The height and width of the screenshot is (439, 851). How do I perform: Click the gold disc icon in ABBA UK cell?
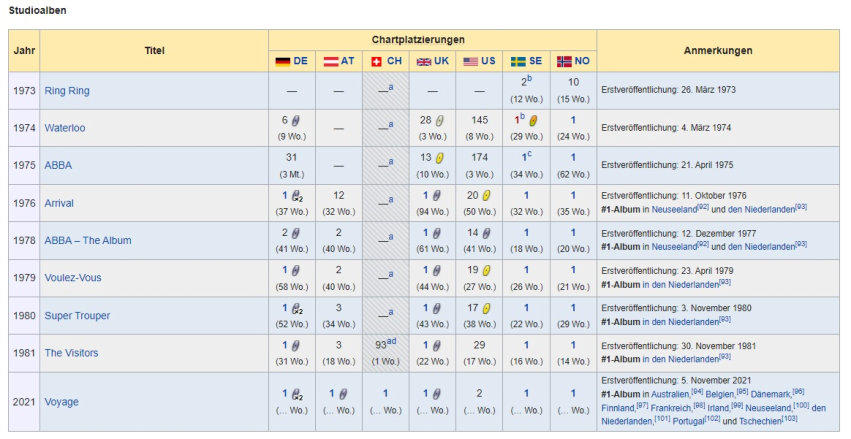[440, 158]
